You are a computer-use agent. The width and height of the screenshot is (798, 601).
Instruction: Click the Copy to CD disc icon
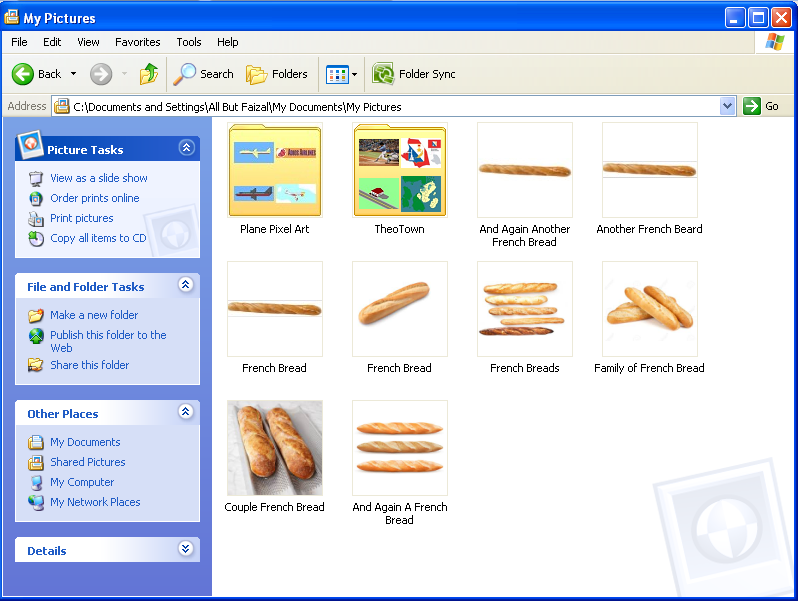coord(36,238)
